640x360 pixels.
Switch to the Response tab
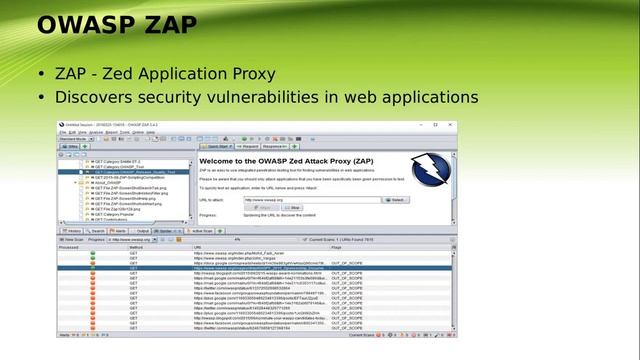tap(274, 147)
